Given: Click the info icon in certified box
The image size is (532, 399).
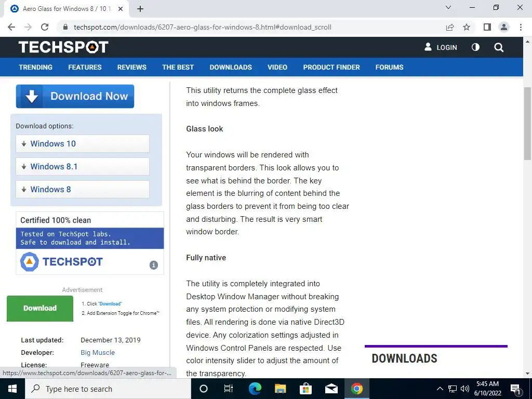Looking at the screenshot, I should (x=154, y=265).
